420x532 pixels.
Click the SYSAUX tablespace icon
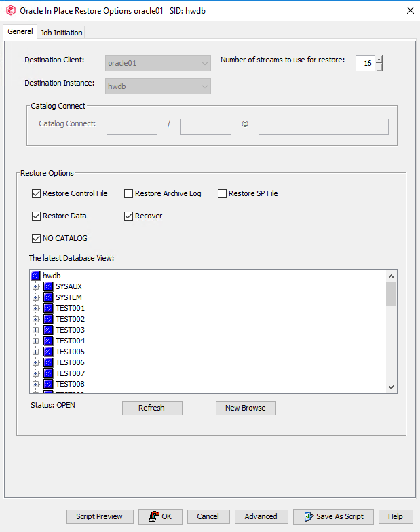(x=48, y=286)
